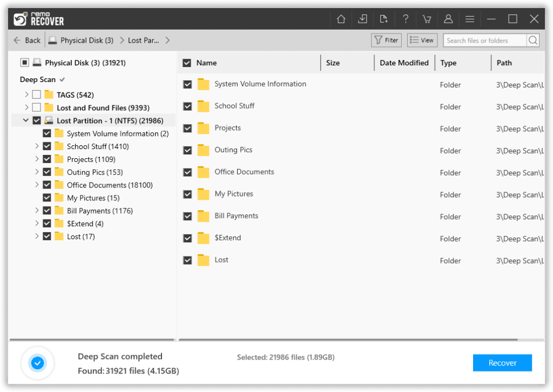
Task: Open the Filter options
Action: pyautogui.click(x=386, y=40)
